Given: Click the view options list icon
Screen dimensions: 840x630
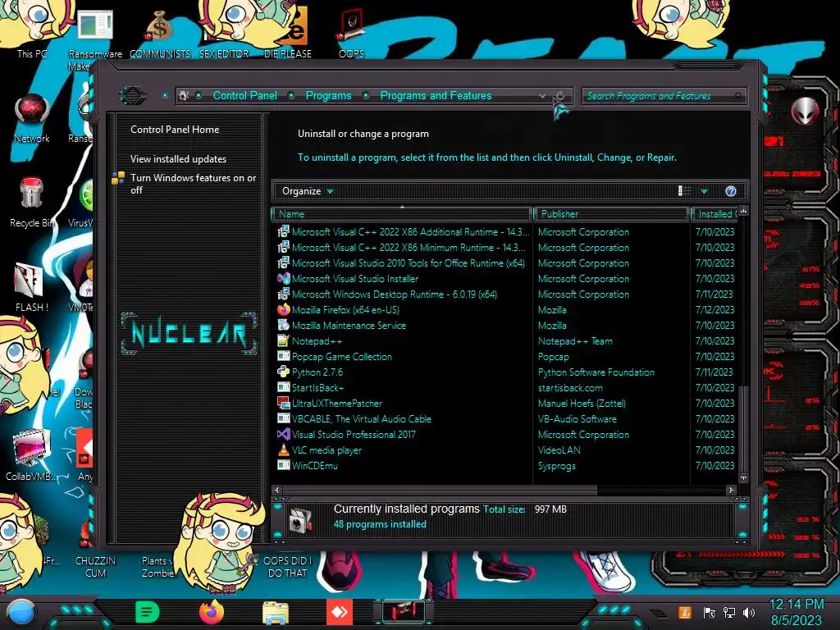Looking at the screenshot, I should click(685, 191).
